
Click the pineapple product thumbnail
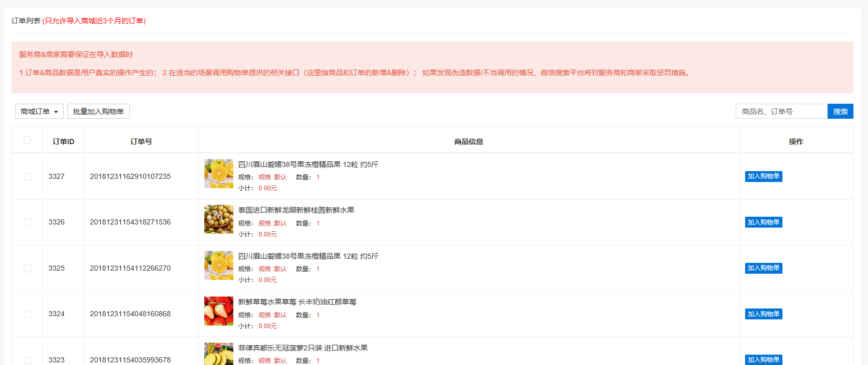pos(218,354)
